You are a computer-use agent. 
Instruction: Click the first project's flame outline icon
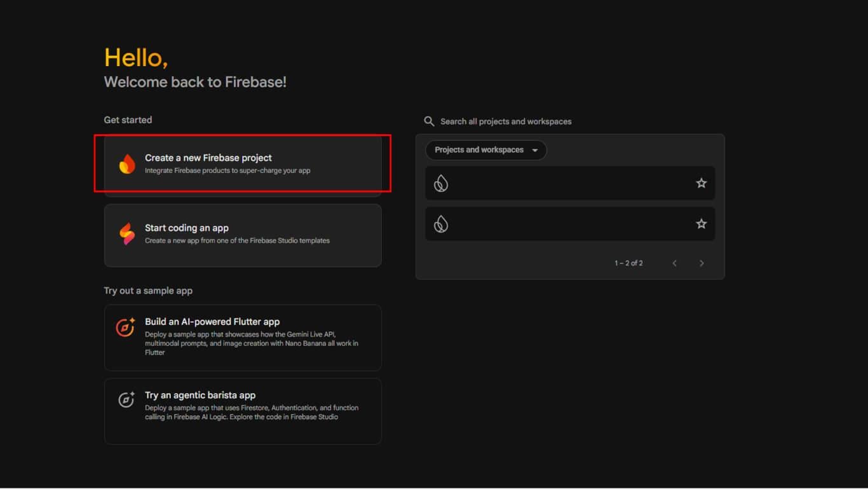coord(441,184)
